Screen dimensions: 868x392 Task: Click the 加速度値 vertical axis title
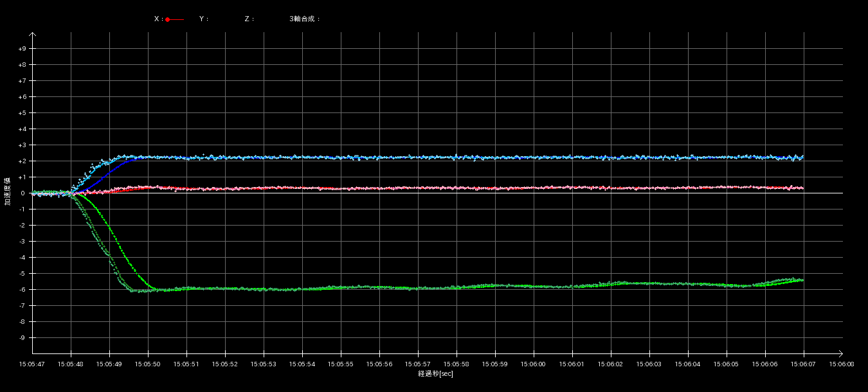[x=8, y=192]
